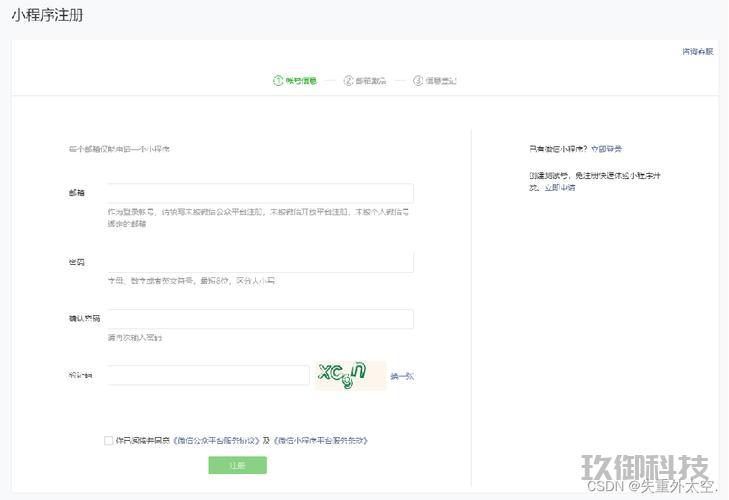This screenshot has width=729, height=500.
Task: Click the password rule hint text
Action: pos(192,280)
